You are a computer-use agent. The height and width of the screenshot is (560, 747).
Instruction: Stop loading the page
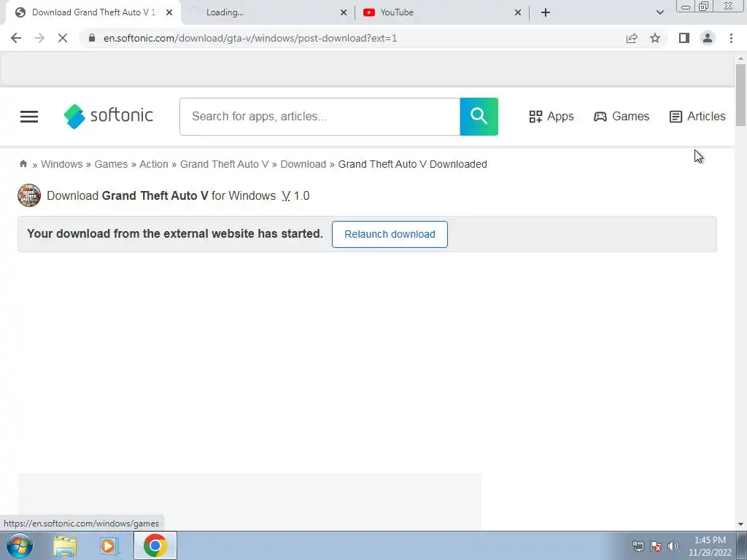coord(63,38)
